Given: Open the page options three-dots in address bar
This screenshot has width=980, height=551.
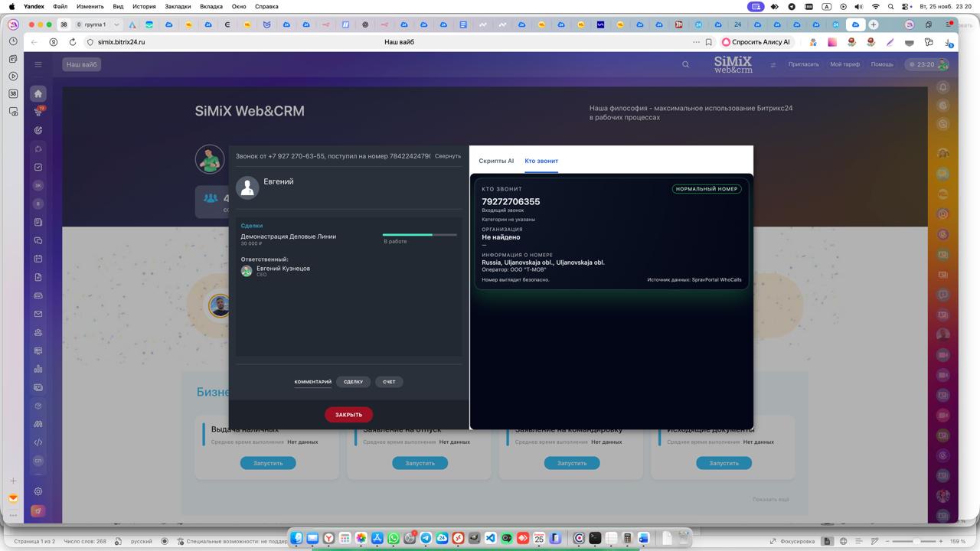Looking at the screenshot, I should point(695,42).
